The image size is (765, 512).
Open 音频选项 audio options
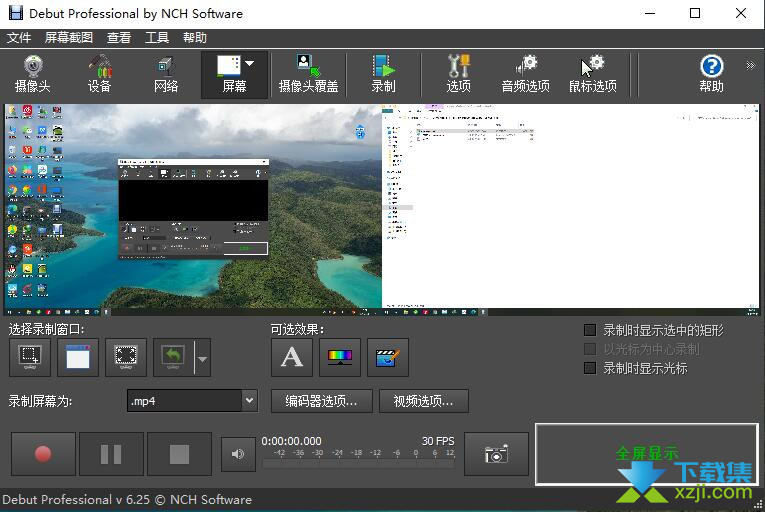click(525, 75)
